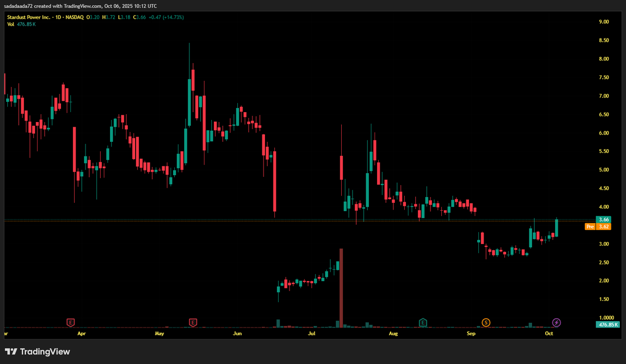Image resolution: width=626 pixels, height=364 pixels.
Task: Click the Jul label on the time axis
Action: [x=311, y=333]
